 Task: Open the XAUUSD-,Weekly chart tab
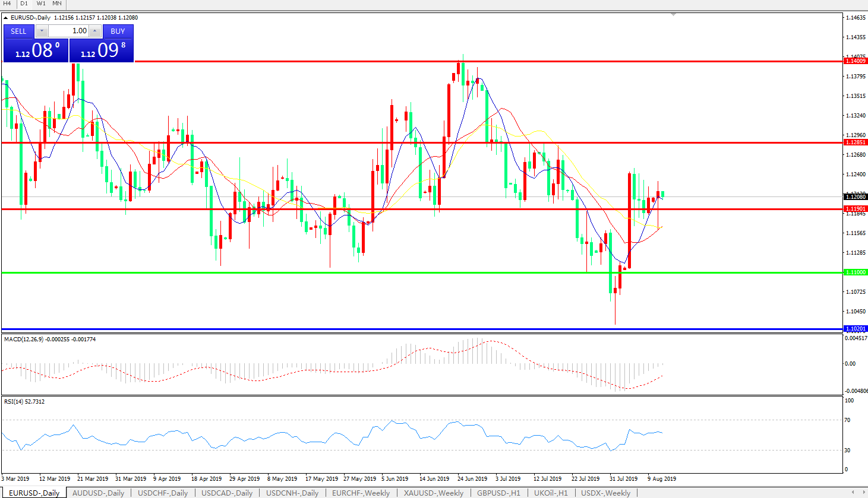click(x=434, y=493)
